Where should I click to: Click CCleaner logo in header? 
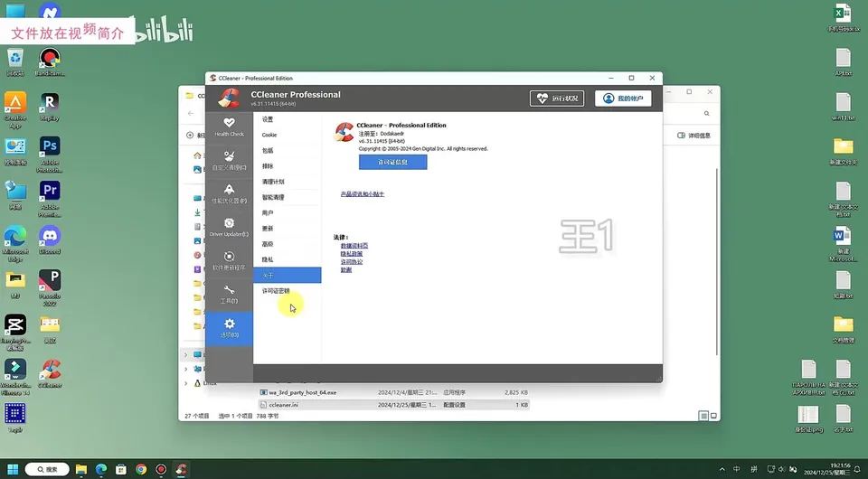229,98
